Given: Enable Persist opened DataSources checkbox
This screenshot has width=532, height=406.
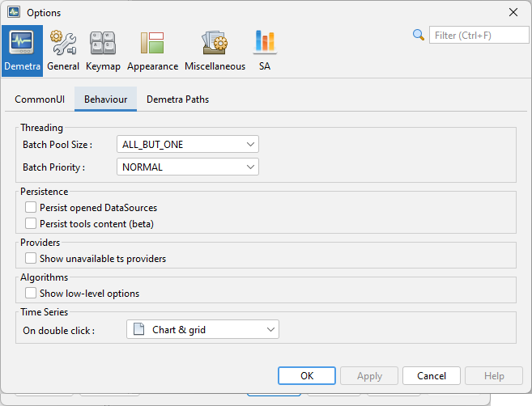Looking at the screenshot, I should pyautogui.click(x=31, y=208).
